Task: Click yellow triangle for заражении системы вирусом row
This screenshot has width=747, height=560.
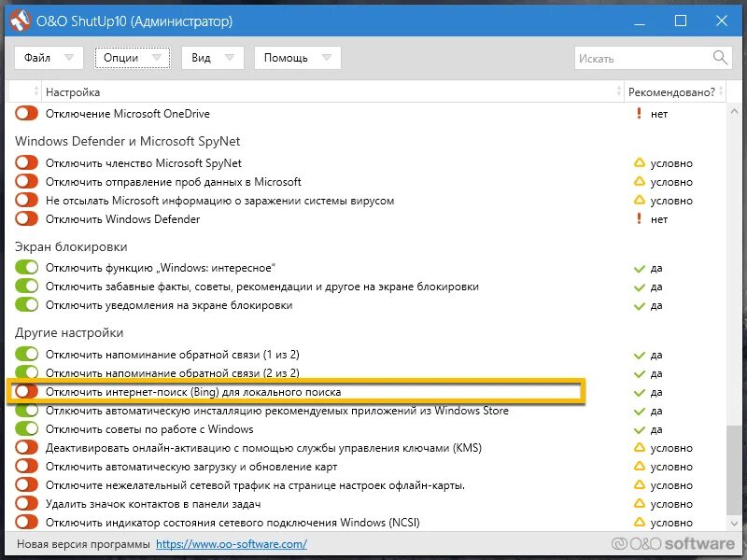Action: point(639,200)
